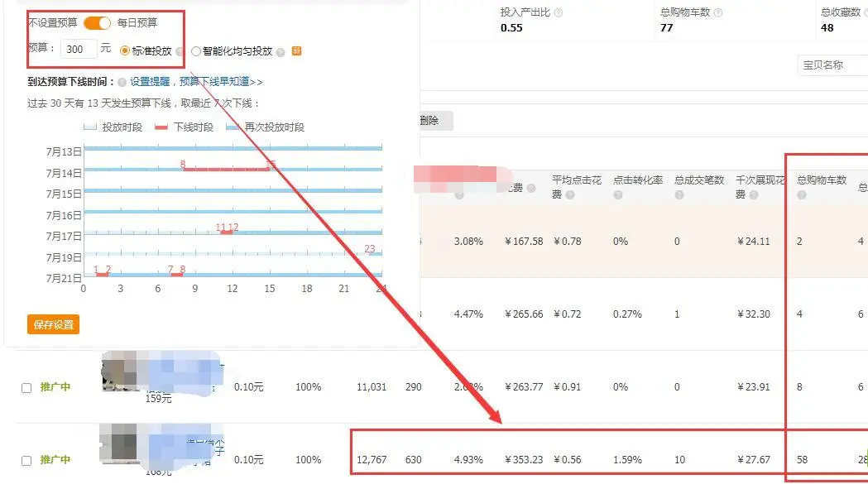Click help icon beside 标准投放 option

pos(180,51)
